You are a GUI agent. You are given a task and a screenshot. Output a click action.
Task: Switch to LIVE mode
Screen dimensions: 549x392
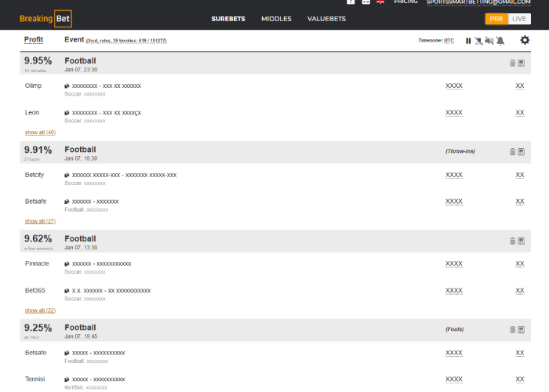(519, 19)
